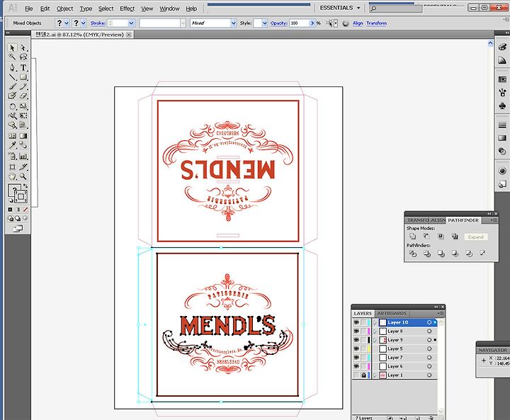Image resolution: width=510 pixels, height=420 pixels.
Task: Activate the Type tool
Action: pyautogui.click(x=23, y=68)
